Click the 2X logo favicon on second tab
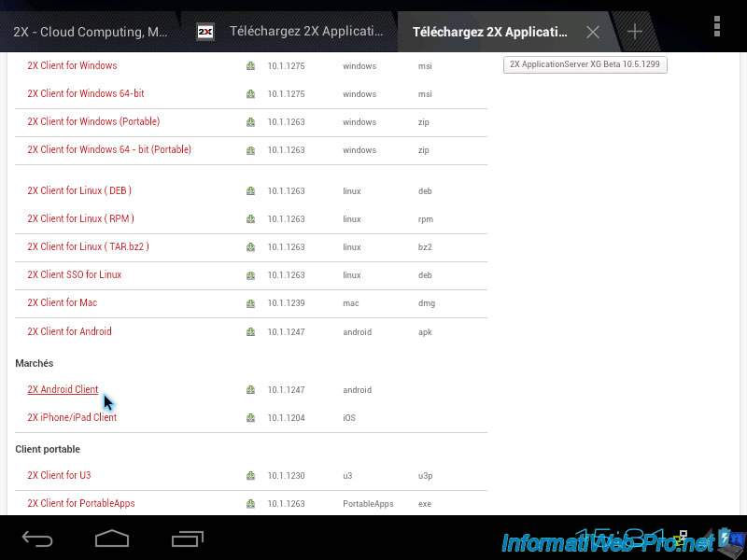This screenshot has height=560, width=747. click(x=205, y=32)
